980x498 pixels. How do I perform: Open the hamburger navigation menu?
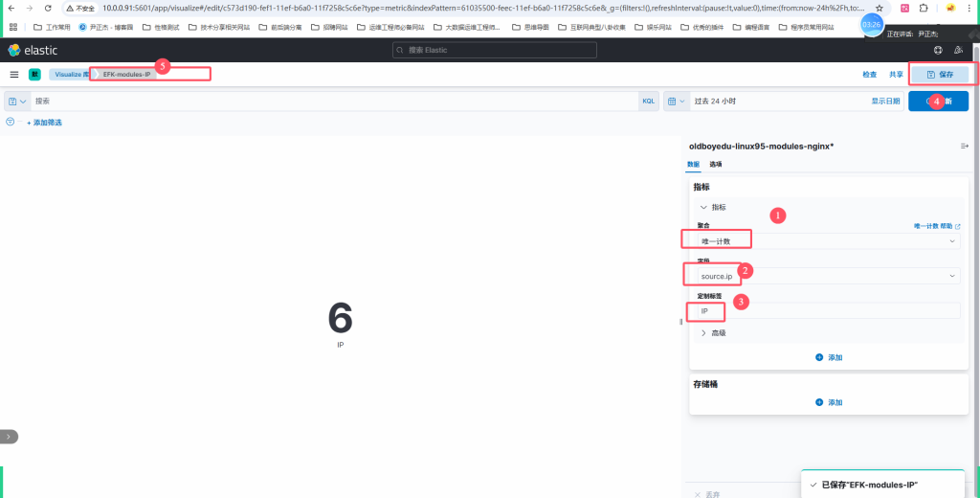pos(14,74)
